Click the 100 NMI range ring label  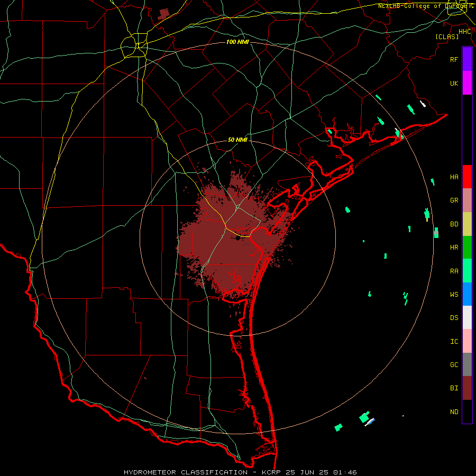point(237,42)
